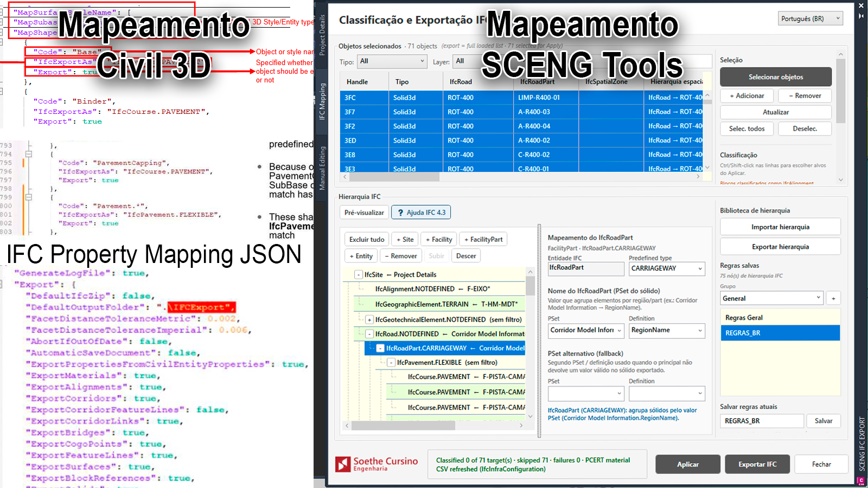
Task: Collapse the IfcPavement.FLEXIBLE node
Action: (x=391, y=362)
